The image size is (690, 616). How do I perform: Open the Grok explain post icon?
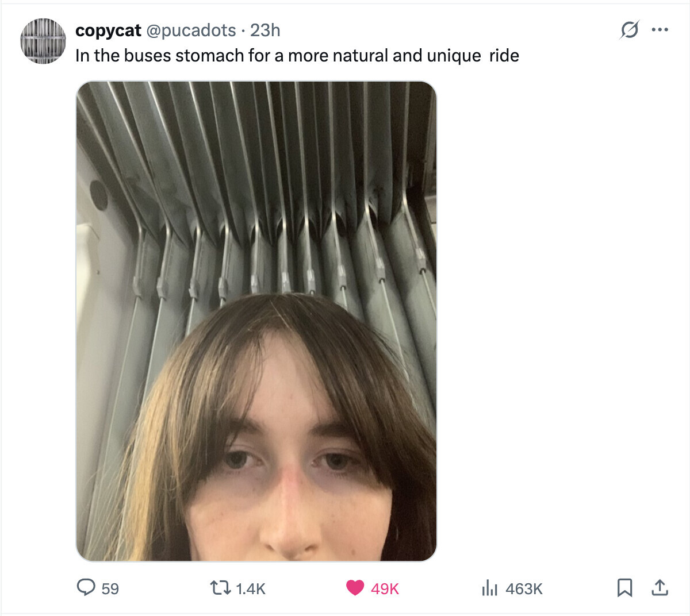point(629,29)
